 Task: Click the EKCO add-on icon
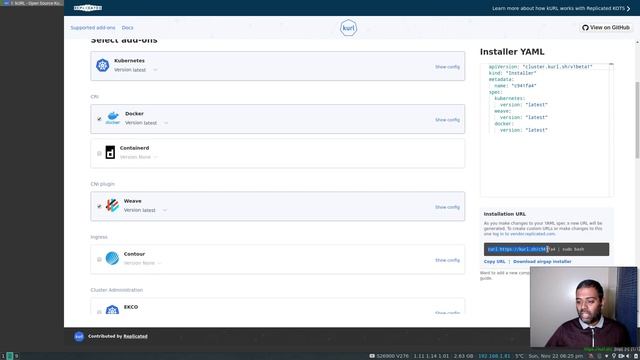point(112,309)
